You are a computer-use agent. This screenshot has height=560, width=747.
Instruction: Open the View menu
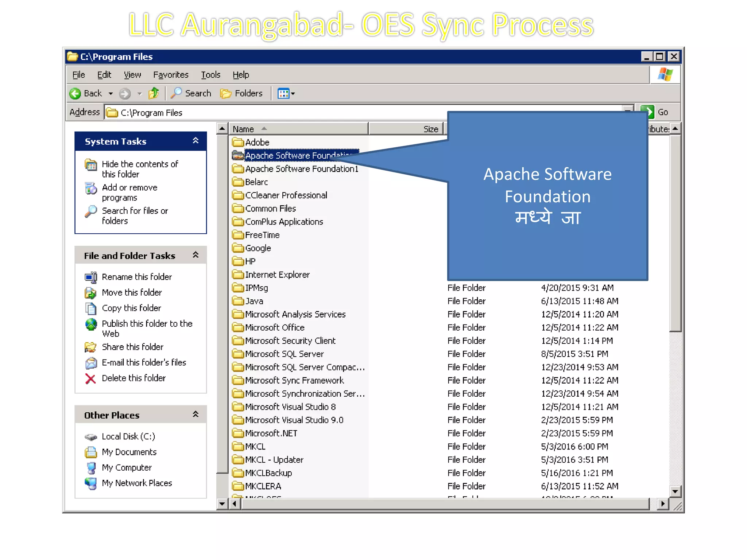pyautogui.click(x=132, y=75)
